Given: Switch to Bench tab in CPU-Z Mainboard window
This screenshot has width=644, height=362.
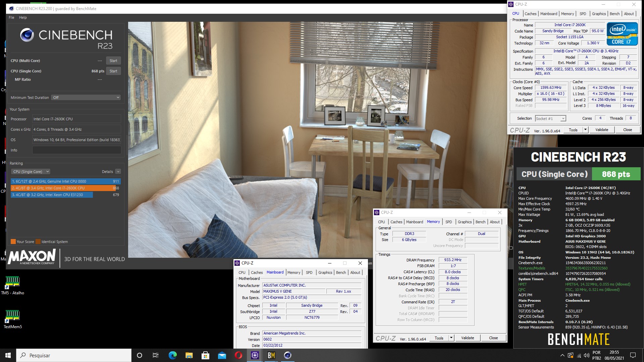Looking at the screenshot, I should click(x=341, y=273).
